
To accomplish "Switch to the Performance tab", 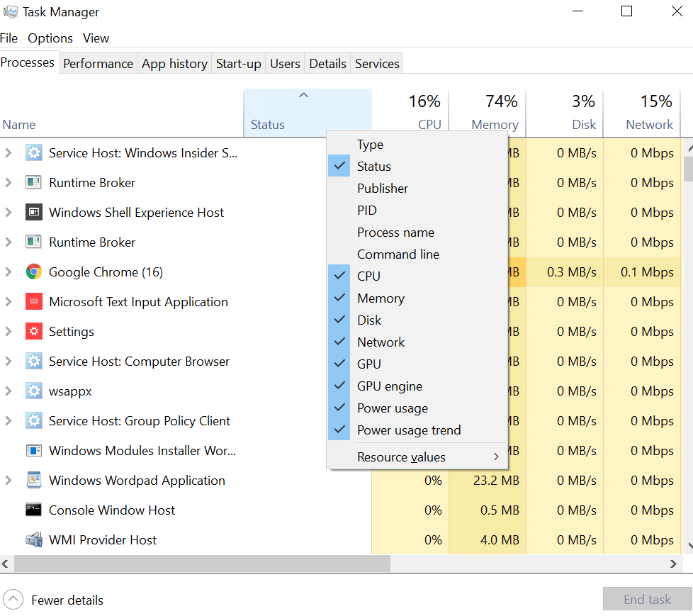I will (x=98, y=64).
